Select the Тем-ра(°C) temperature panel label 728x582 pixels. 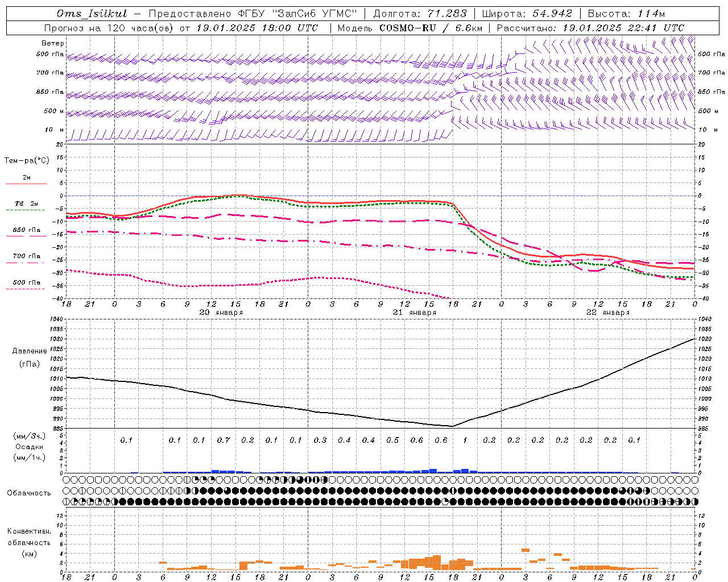click(27, 161)
